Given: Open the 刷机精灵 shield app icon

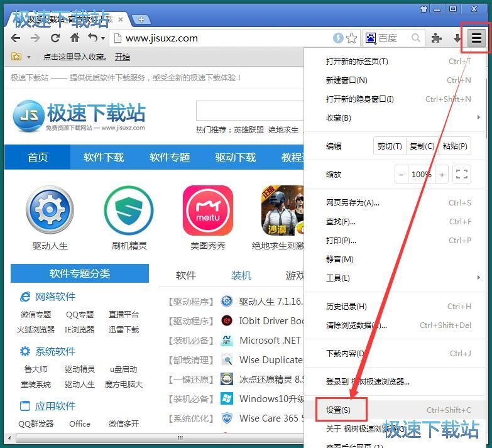Looking at the screenshot, I should click(129, 210).
